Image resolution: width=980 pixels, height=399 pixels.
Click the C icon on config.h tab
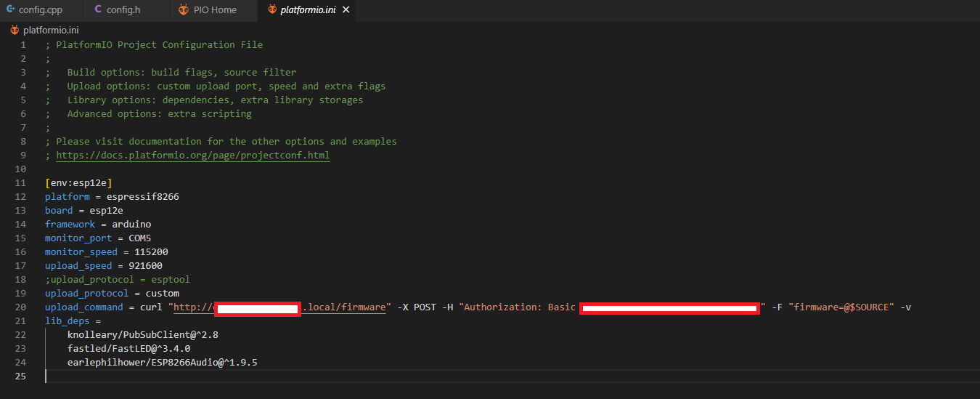97,10
